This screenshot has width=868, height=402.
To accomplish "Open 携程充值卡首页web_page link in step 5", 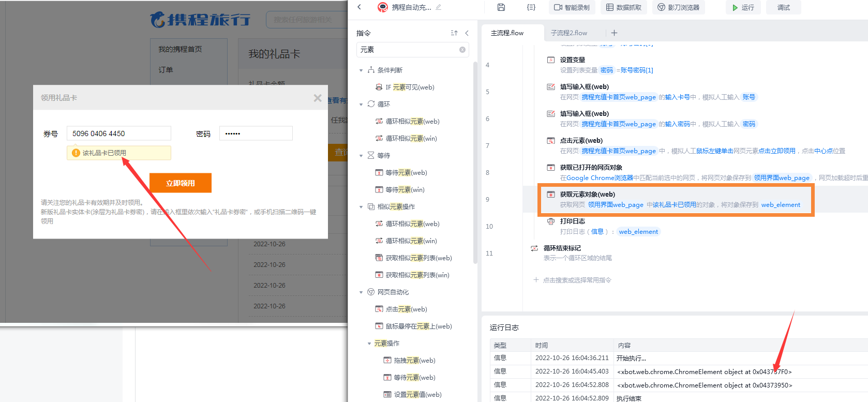I will tap(619, 97).
